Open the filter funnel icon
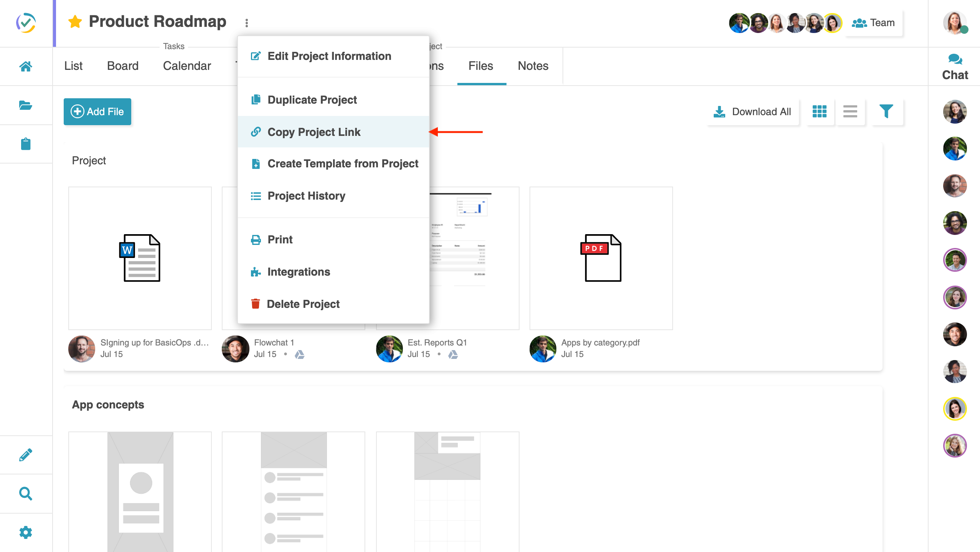The height and width of the screenshot is (552, 980). click(886, 112)
